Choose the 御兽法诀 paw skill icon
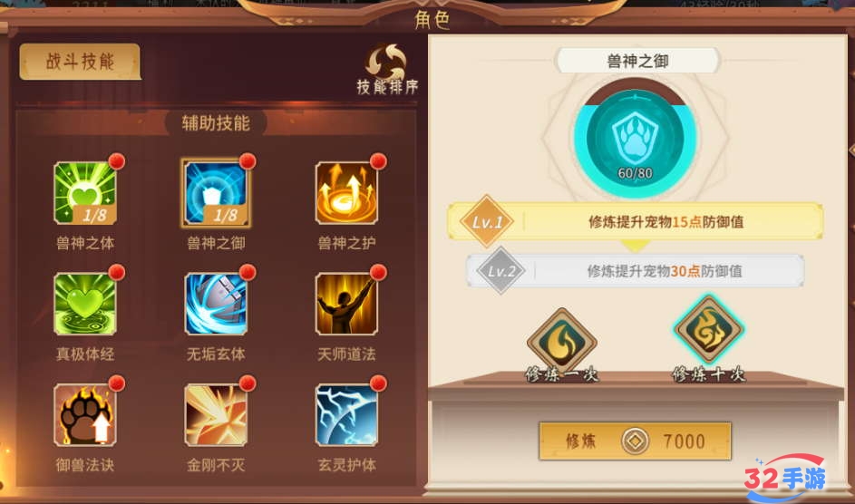Viewport: 855px width, 504px height. 85,415
